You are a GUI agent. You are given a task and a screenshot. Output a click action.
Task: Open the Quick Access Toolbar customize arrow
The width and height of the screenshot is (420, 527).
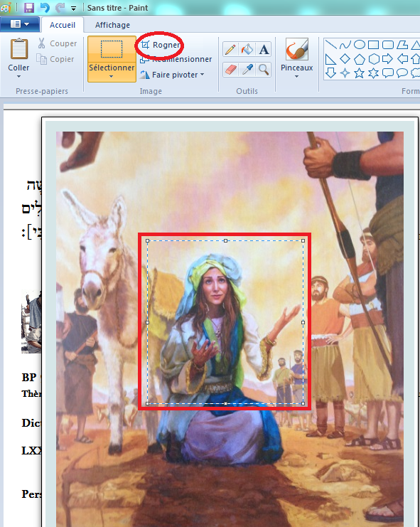click(73, 9)
